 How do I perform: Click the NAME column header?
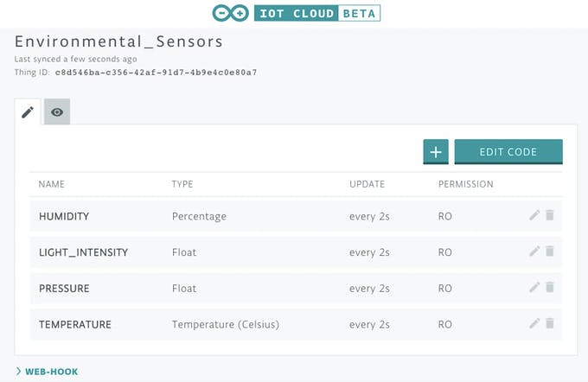click(x=52, y=184)
